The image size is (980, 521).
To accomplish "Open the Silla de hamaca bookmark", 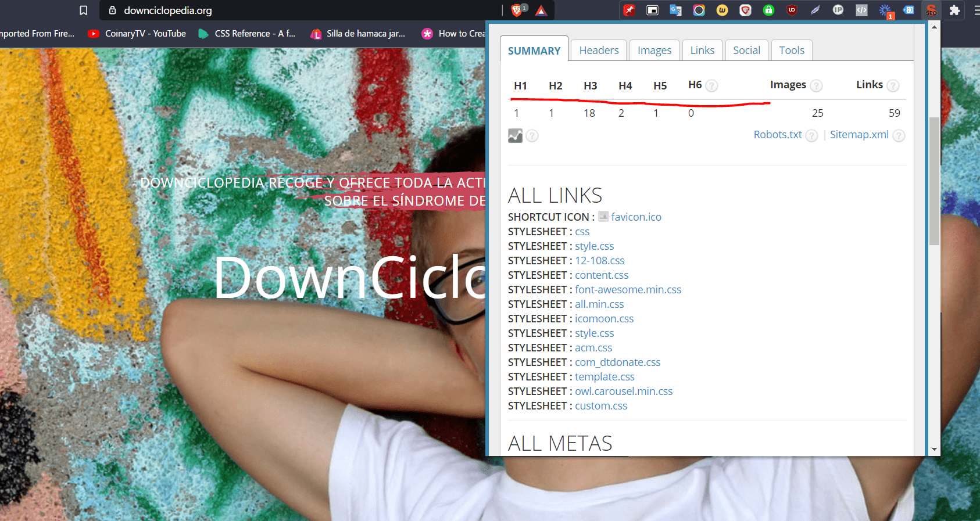I will [x=358, y=34].
